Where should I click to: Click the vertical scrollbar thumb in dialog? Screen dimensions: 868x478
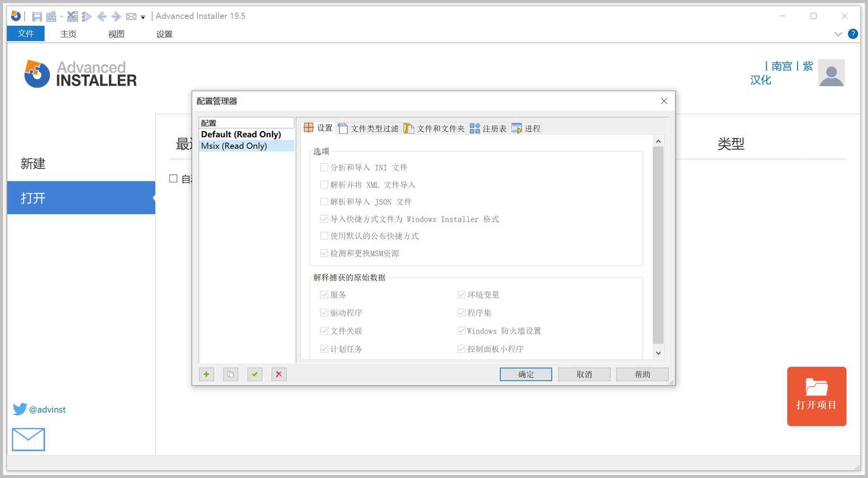click(x=658, y=245)
